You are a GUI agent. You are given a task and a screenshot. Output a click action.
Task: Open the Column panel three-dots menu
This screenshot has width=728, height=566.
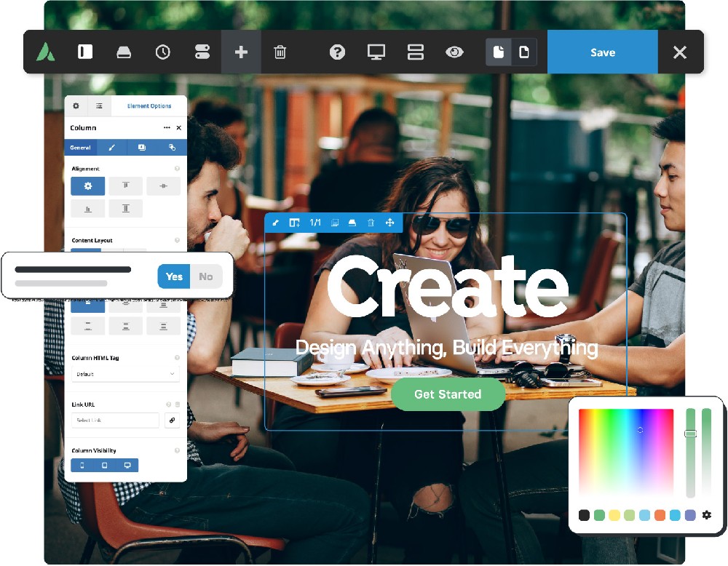point(167,128)
